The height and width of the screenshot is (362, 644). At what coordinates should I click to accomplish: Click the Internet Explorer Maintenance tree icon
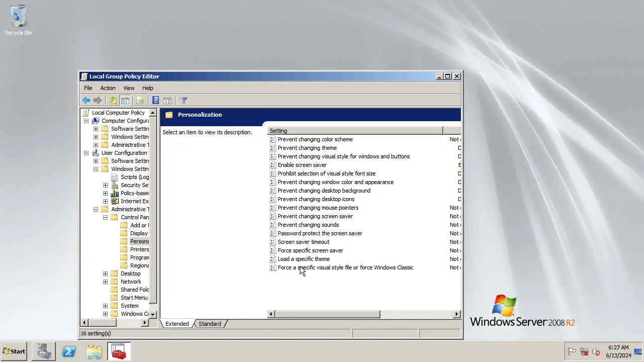pos(115,201)
